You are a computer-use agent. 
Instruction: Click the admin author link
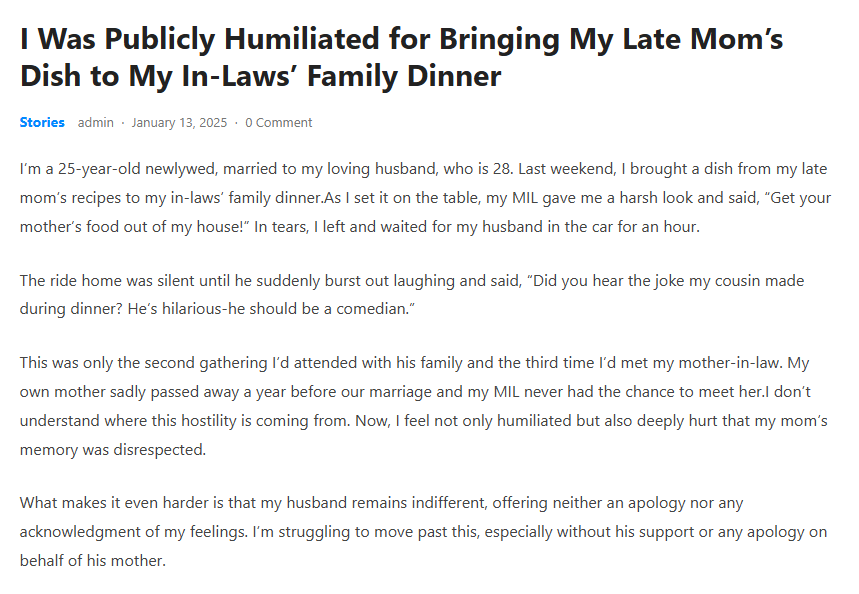tap(96, 123)
